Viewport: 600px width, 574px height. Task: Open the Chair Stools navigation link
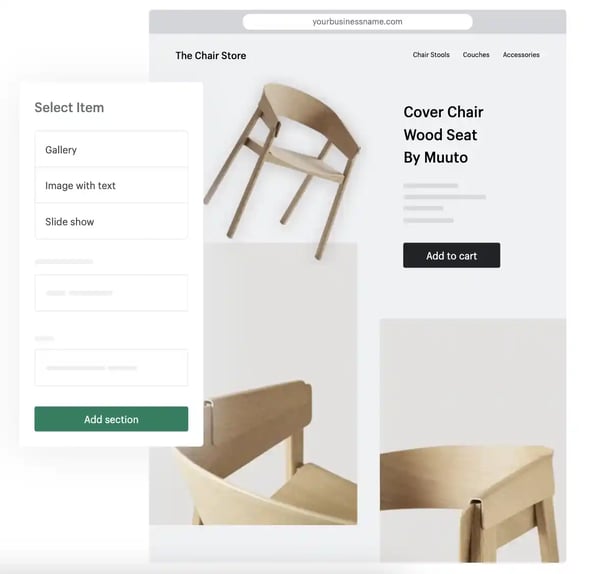(431, 55)
